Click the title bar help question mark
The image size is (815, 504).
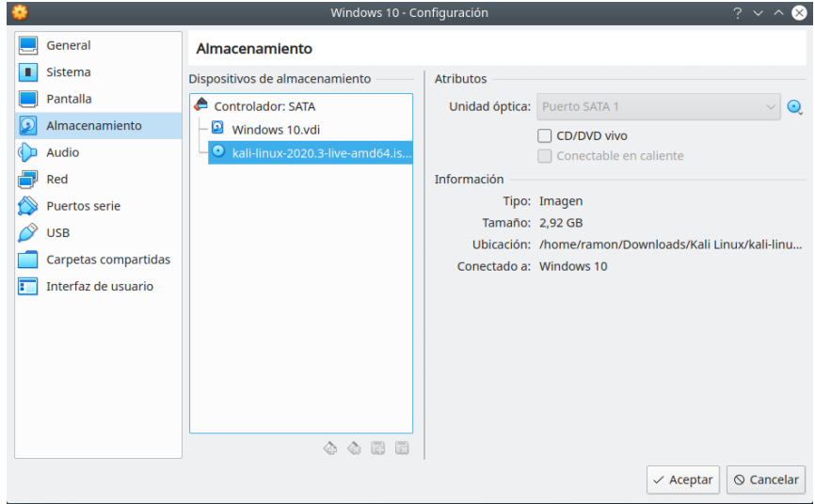click(x=738, y=13)
